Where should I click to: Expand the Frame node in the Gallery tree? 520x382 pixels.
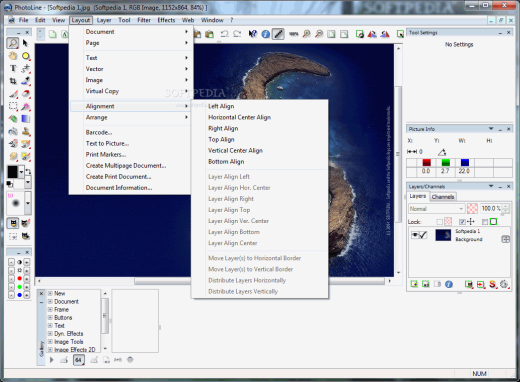[50, 309]
